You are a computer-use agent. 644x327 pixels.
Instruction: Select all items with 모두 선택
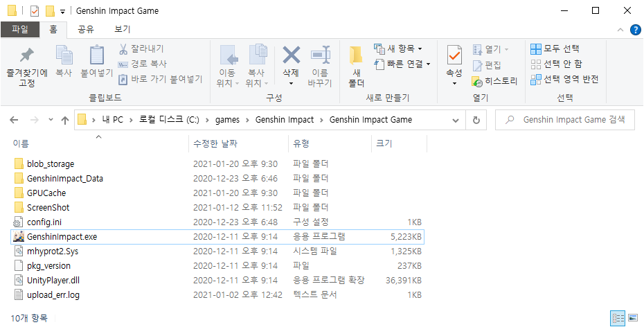(x=555, y=49)
